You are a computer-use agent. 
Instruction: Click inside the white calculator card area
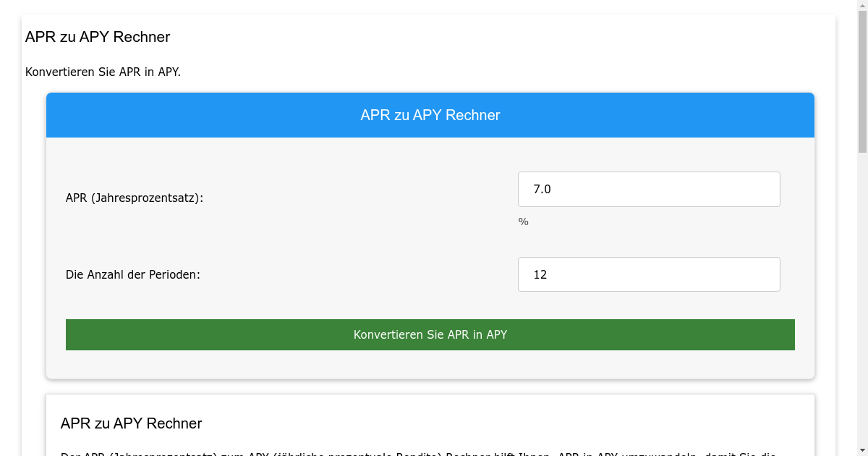pyautogui.click(x=289, y=239)
